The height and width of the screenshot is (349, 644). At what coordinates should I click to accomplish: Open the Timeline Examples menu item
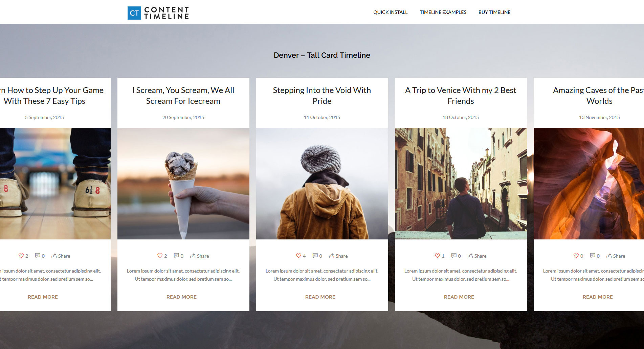(443, 12)
